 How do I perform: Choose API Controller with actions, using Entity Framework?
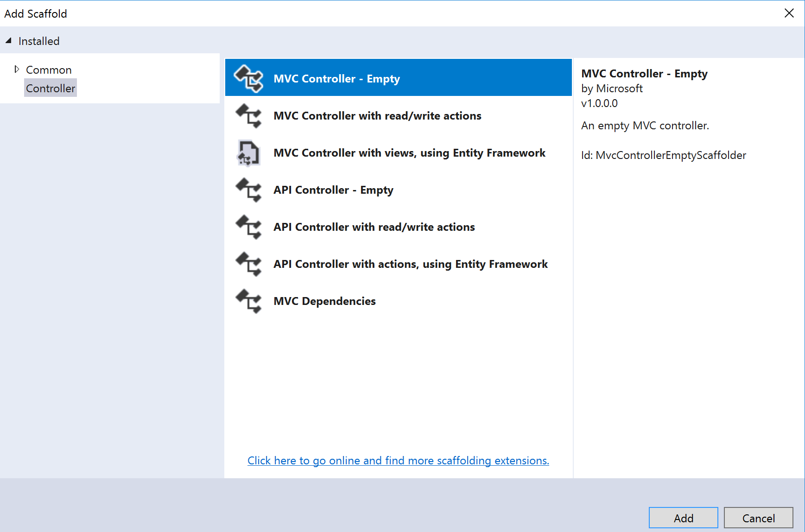click(398, 264)
